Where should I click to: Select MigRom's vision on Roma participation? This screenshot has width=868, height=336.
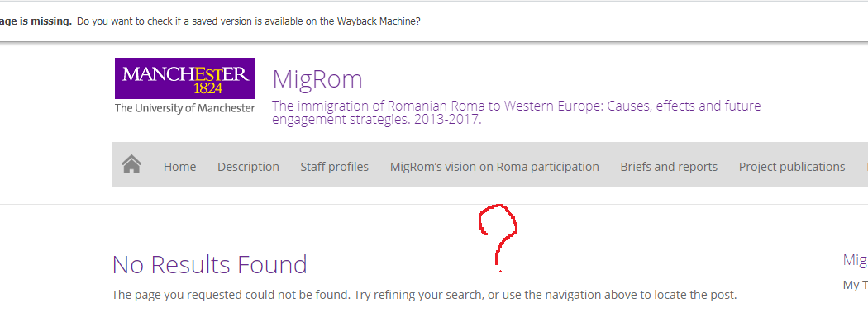coord(494,167)
